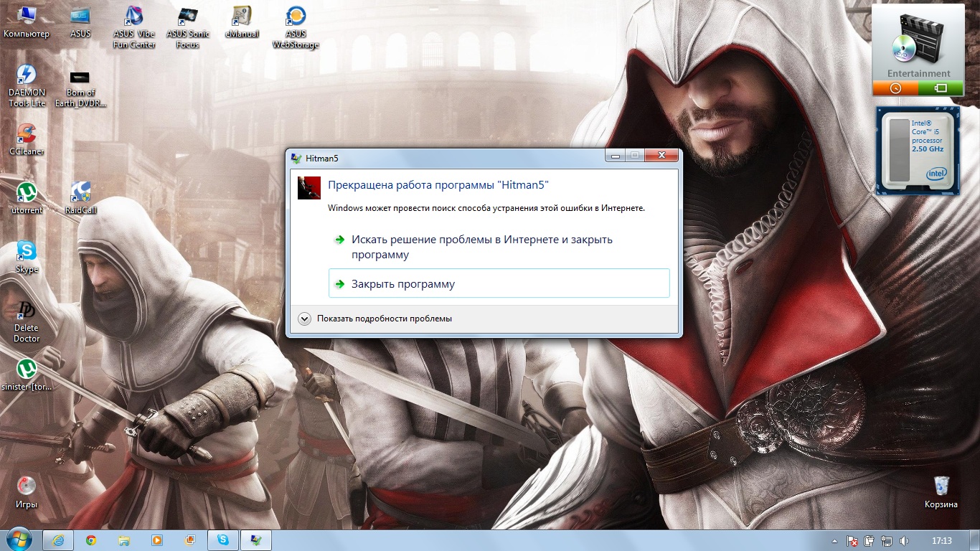Open the Компьютер desktop icon
980x551 pixels.
27,22
